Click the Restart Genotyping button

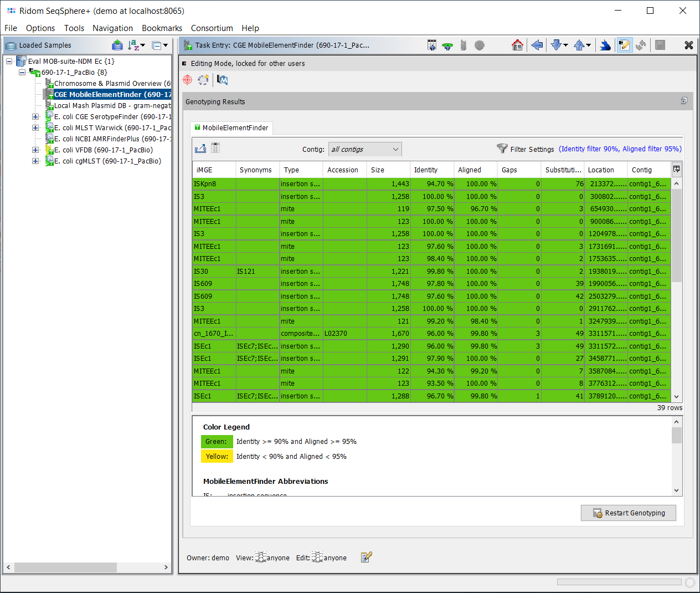coord(629,513)
